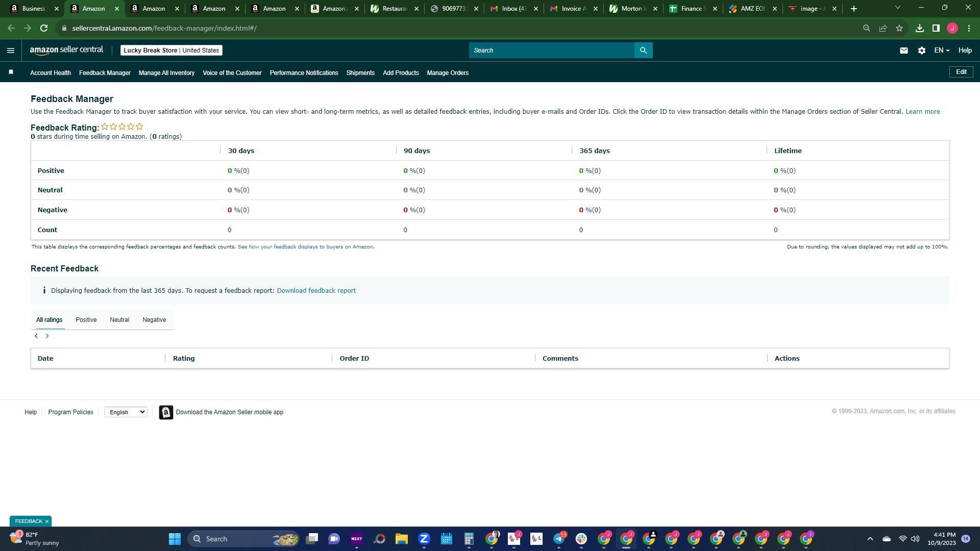Screen dimensions: 980x551
Task: Open Zoom from the taskbar
Action: point(424,539)
